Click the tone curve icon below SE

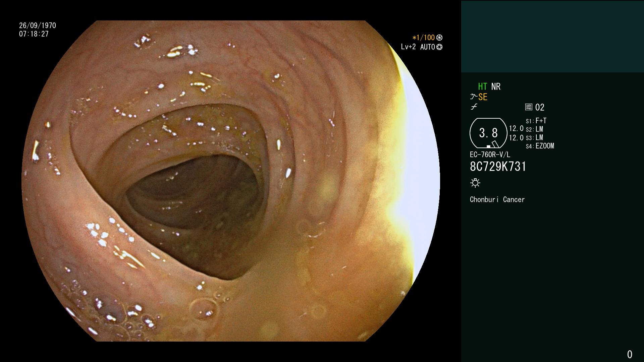coord(474,107)
